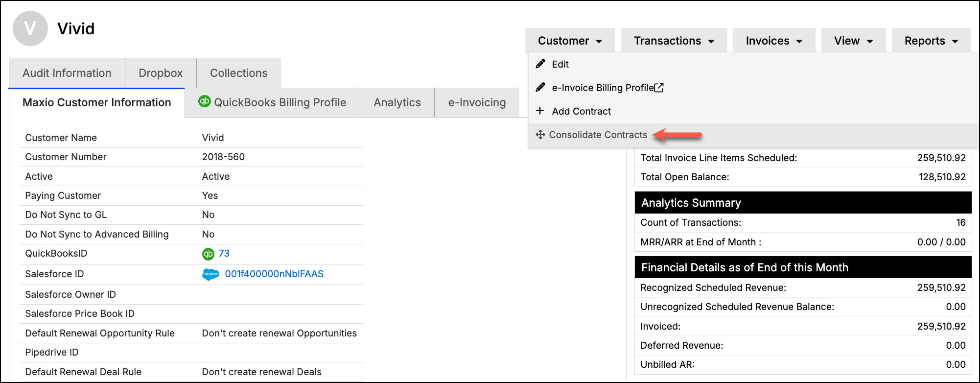Click the MRR/ARR at End of Month label

pos(701,242)
